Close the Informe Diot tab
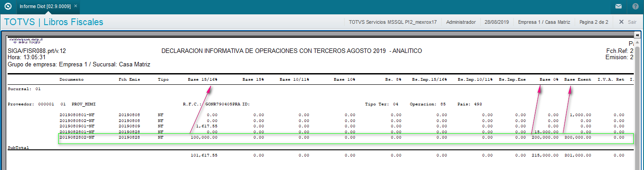 [x=76, y=6]
